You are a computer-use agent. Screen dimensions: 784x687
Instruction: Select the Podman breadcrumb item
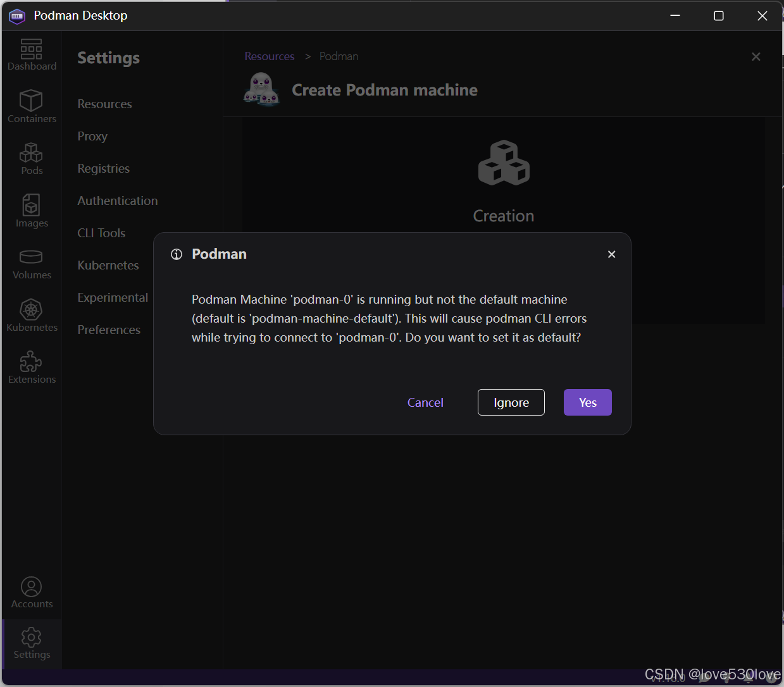click(339, 56)
